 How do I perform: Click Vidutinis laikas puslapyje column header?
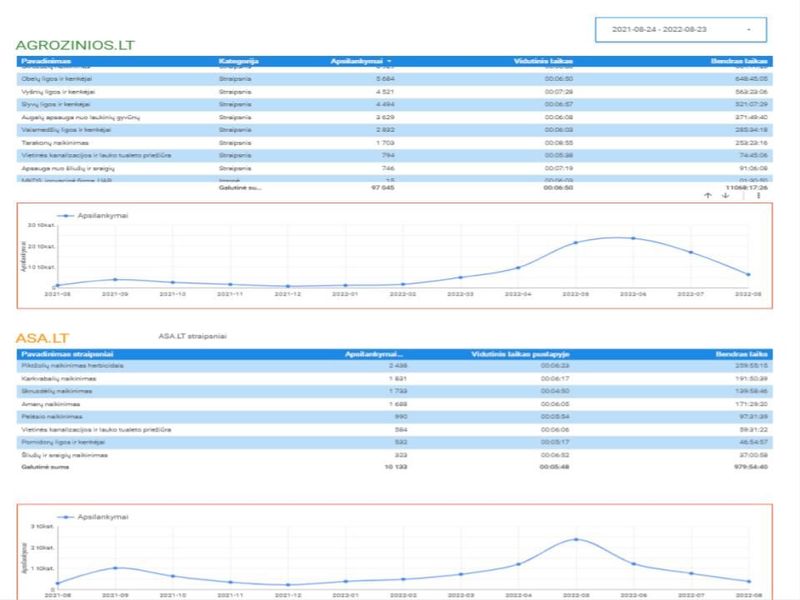coord(520,354)
